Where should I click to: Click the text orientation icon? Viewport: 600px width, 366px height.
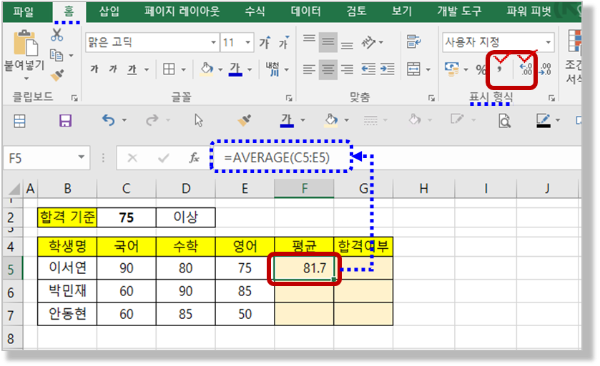pos(368,42)
